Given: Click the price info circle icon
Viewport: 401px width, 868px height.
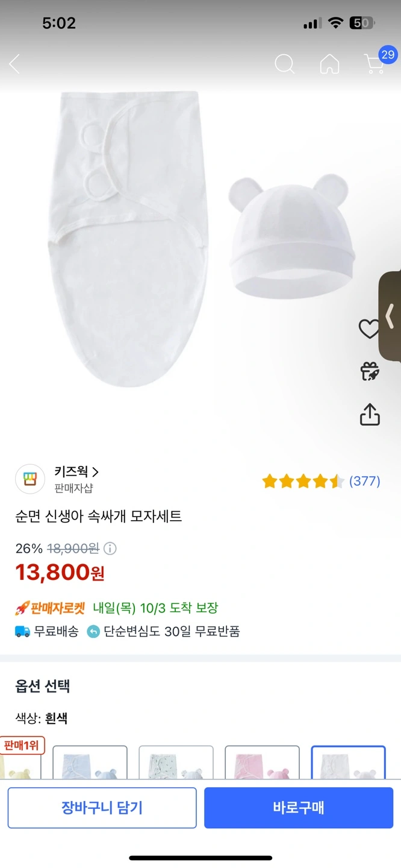Looking at the screenshot, I should [x=110, y=549].
